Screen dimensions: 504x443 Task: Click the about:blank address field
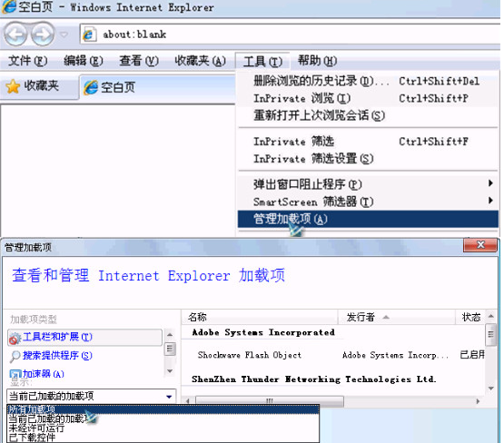coord(290,34)
